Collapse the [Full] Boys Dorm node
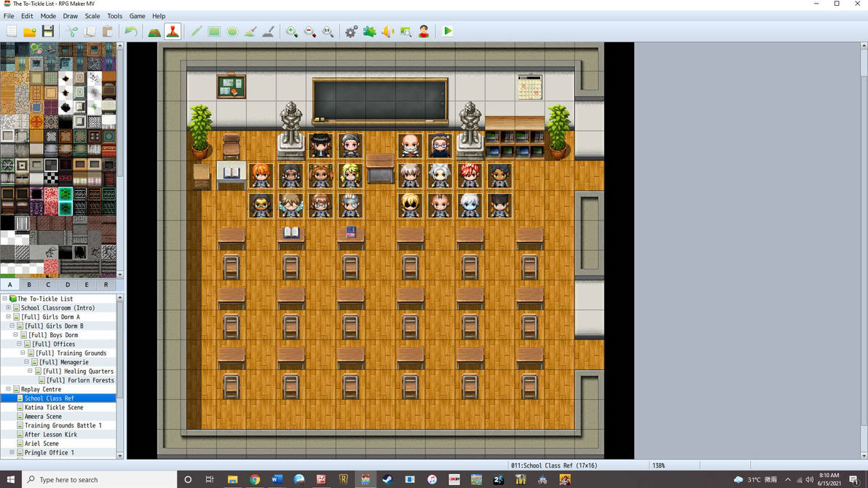868x488 pixels. (15, 334)
